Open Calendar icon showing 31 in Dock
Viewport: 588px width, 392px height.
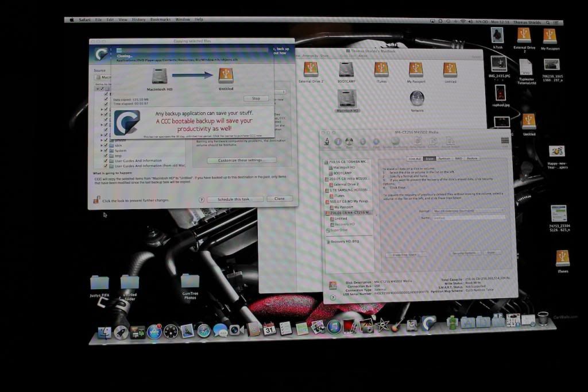269,329
